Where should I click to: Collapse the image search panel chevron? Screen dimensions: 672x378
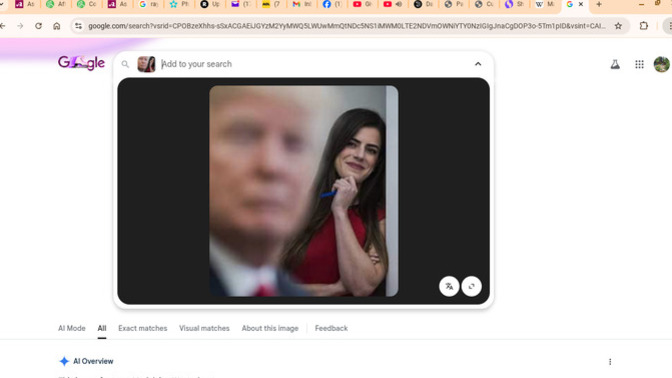tap(478, 64)
